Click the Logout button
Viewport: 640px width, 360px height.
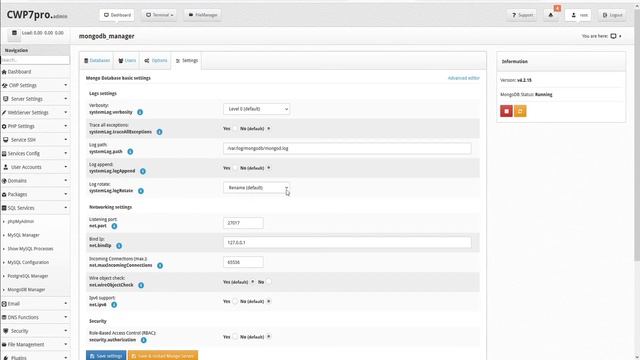click(612, 15)
